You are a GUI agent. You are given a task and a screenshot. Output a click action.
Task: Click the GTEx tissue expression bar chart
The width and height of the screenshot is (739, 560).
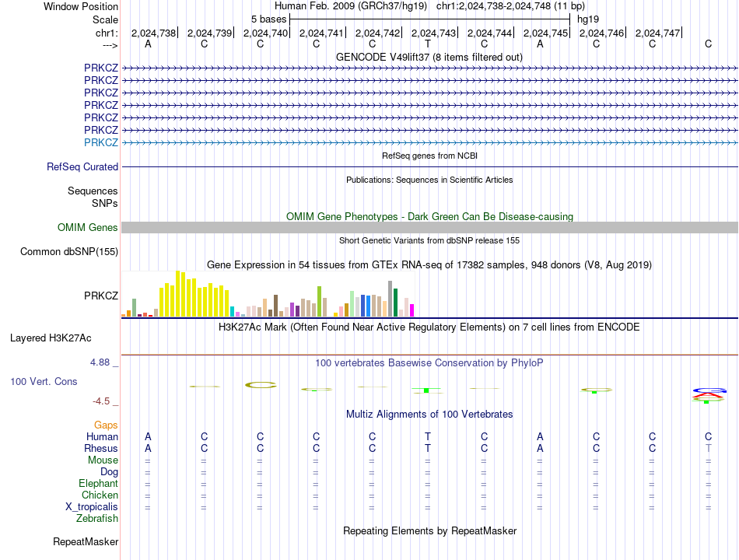tap(268, 294)
